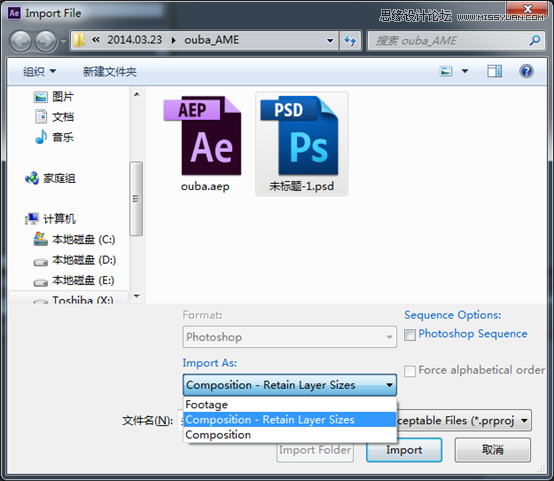Click 2014.03.23 in the address path
554x481 pixels.
(x=134, y=40)
